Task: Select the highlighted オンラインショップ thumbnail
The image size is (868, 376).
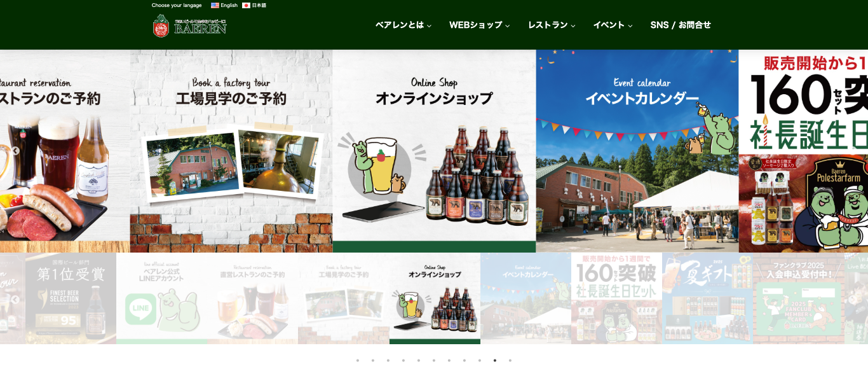Action: (x=435, y=298)
